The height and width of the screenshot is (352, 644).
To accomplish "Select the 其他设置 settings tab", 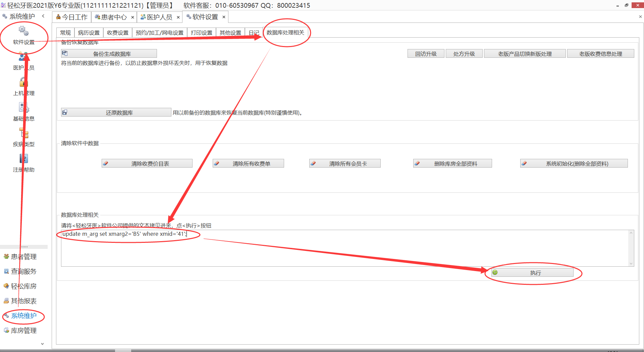I will (230, 33).
